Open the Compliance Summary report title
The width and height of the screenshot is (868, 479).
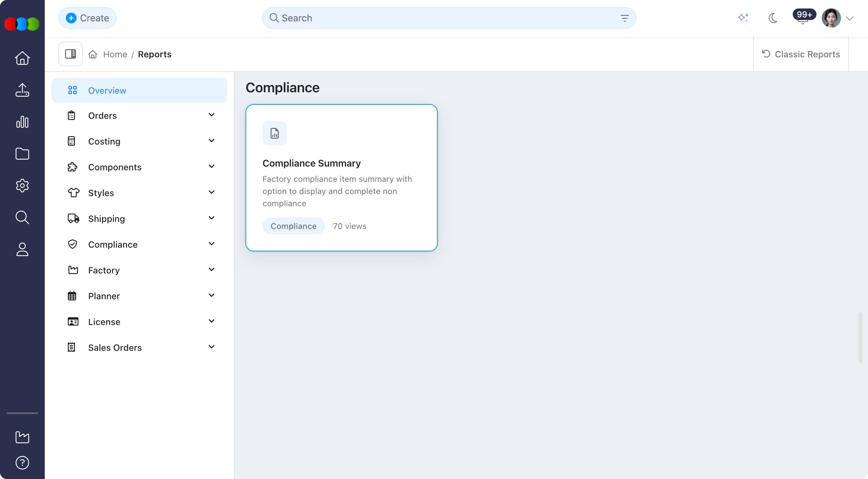click(312, 164)
